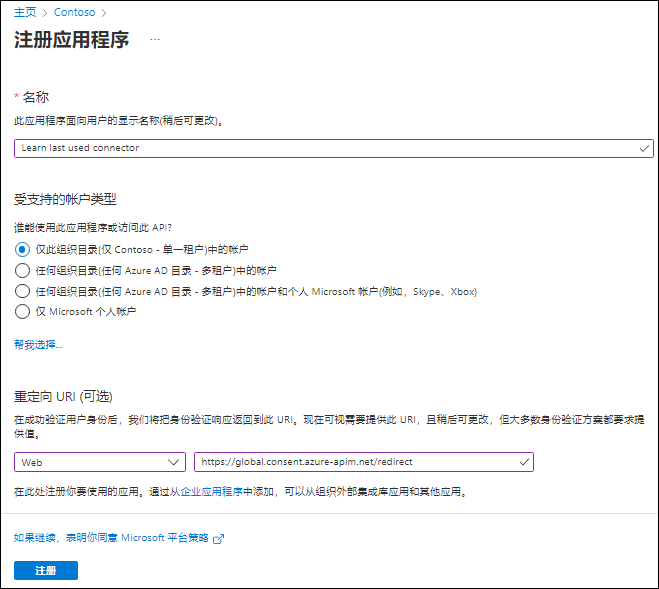This screenshot has height=589, width=659.
Task: Click the 受支持的帐户类型 heading
Action: 65,199
